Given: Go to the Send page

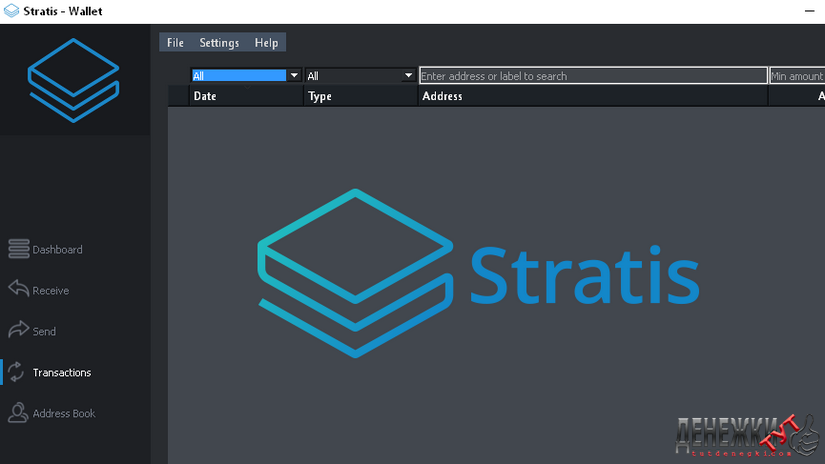Looking at the screenshot, I should 44,331.
